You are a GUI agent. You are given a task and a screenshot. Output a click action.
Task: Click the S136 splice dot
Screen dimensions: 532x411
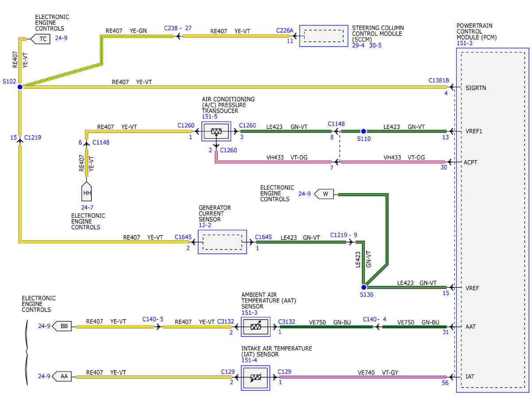[364, 287]
